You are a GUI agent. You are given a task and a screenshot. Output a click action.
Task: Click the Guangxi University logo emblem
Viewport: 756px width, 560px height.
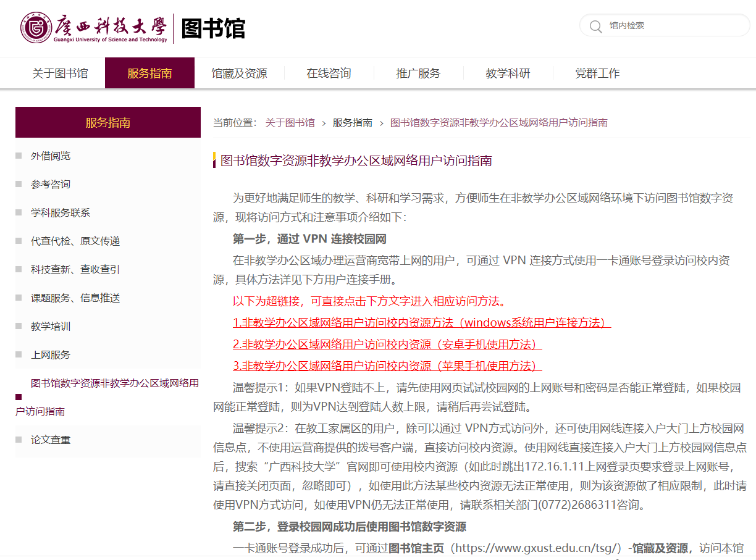coord(36,27)
